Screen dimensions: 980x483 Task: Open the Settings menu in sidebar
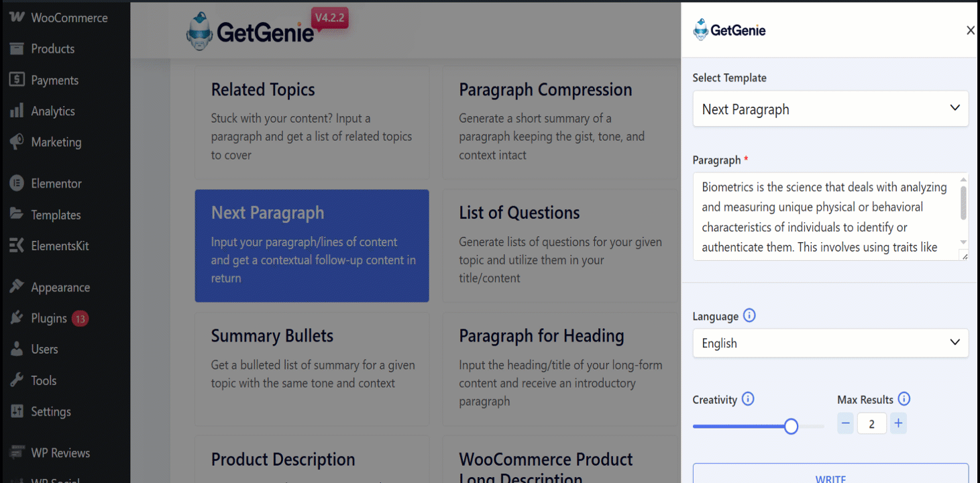click(x=50, y=412)
